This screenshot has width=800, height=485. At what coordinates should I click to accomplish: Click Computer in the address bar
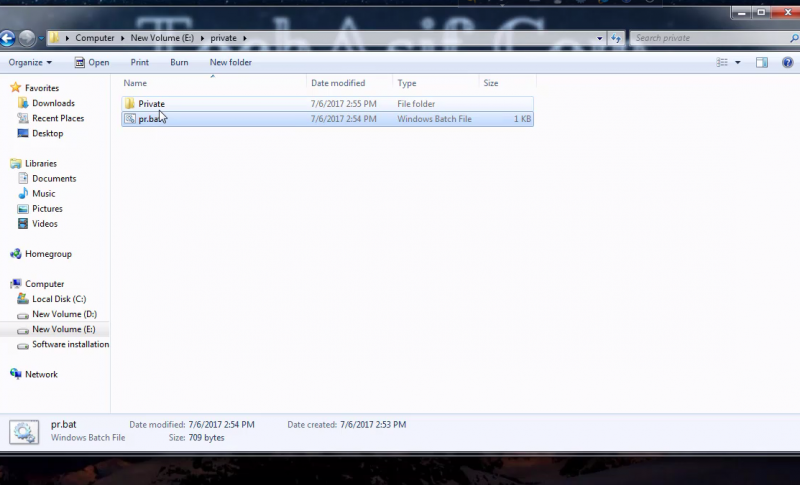(x=95, y=38)
